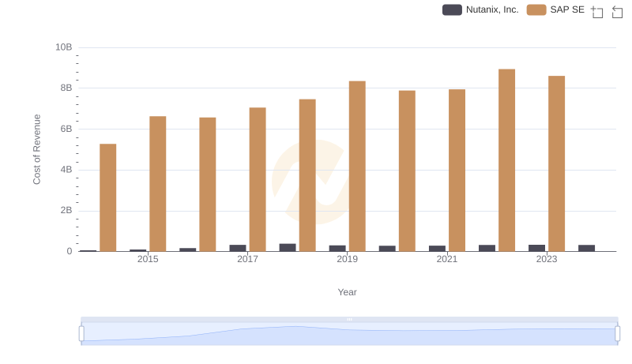Click the Nutanix bar for 2023
Image resolution: width=632 pixels, height=364 pixels.
tap(537, 248)
